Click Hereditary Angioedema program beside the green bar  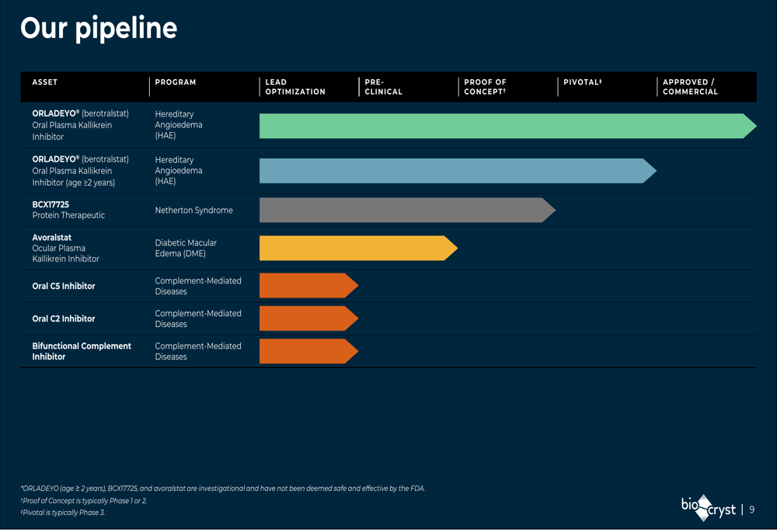coord(179,125)
